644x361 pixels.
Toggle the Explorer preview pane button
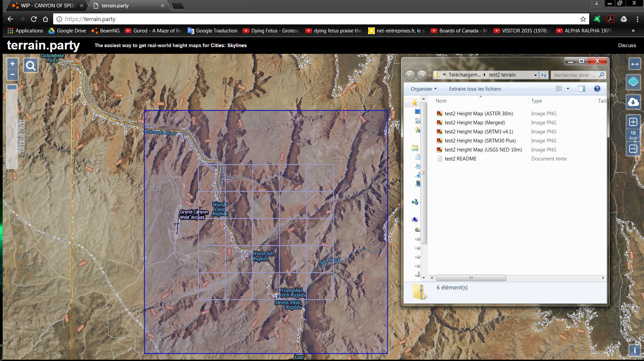(x=582, y=89)
